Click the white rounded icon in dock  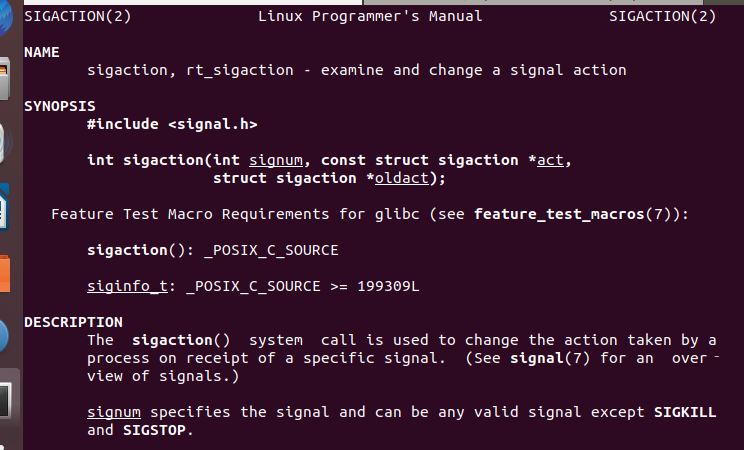5,145
